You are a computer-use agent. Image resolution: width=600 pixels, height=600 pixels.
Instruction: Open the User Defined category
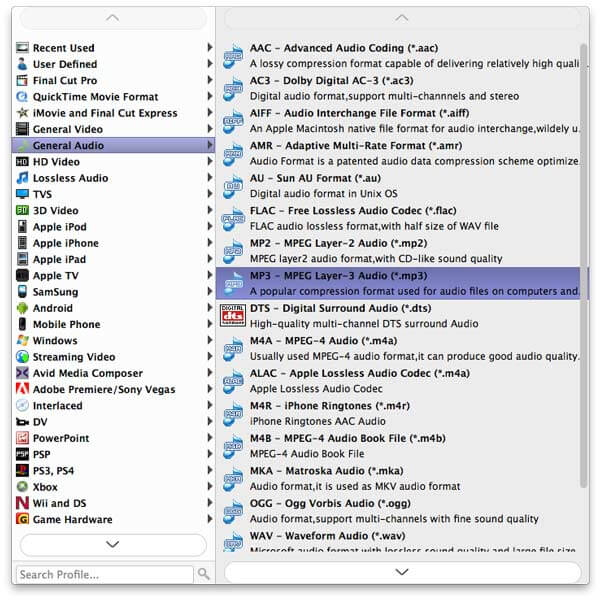[x=114, y=64]
